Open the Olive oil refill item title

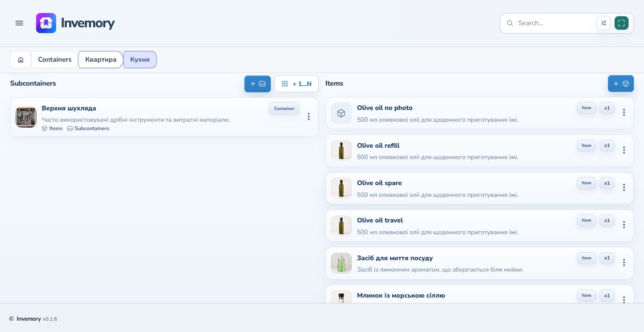click(x=378, y=146)
